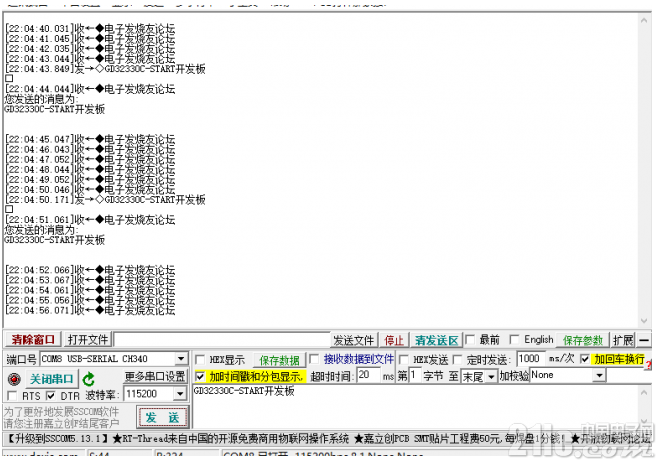Viewport: 657px width, 461px height.
Task: Click the 清除窗口 button
Action: (x=33, y=339)
